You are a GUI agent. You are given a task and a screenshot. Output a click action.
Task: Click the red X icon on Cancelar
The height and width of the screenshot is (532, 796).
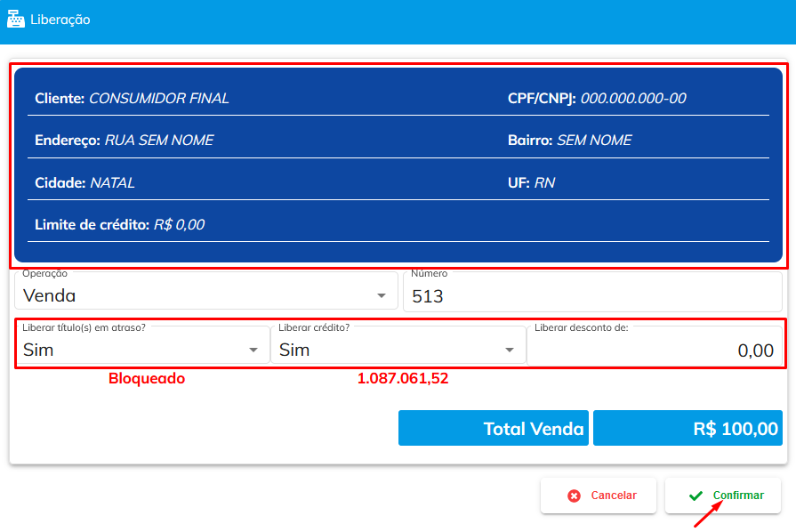coord(575,496)
